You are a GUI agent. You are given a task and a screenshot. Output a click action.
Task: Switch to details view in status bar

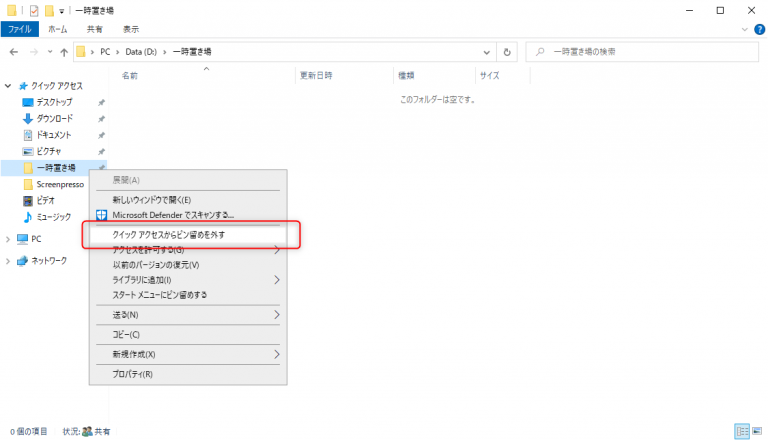(742, 431)
